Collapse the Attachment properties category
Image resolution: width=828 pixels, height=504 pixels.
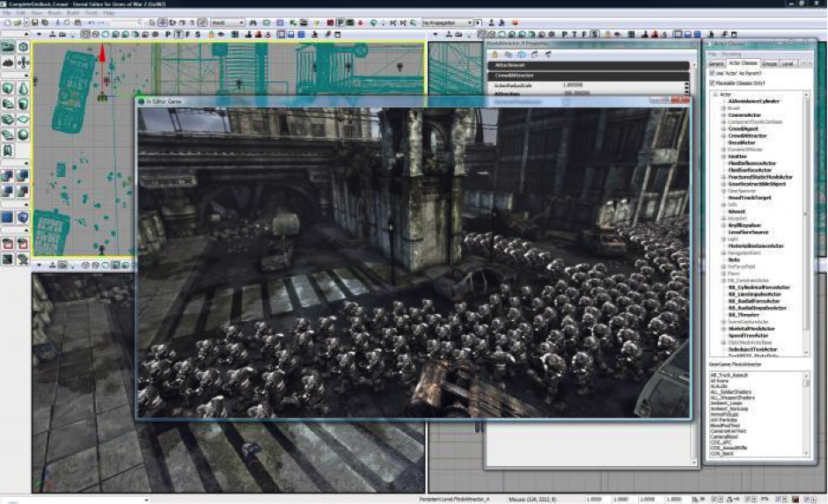pyautogui.click(x=589, y=65)
